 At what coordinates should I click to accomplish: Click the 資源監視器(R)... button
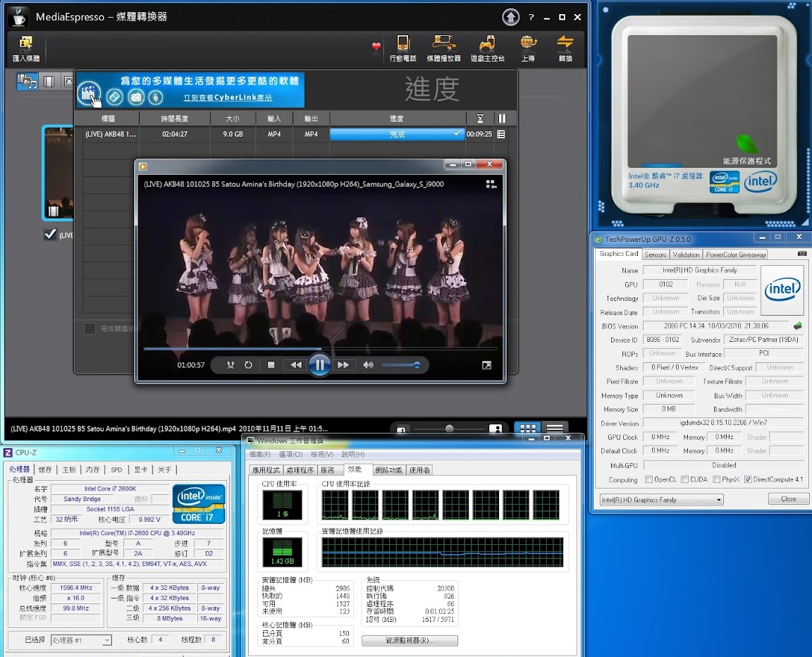pyautogui.click(x=409, y=640)
